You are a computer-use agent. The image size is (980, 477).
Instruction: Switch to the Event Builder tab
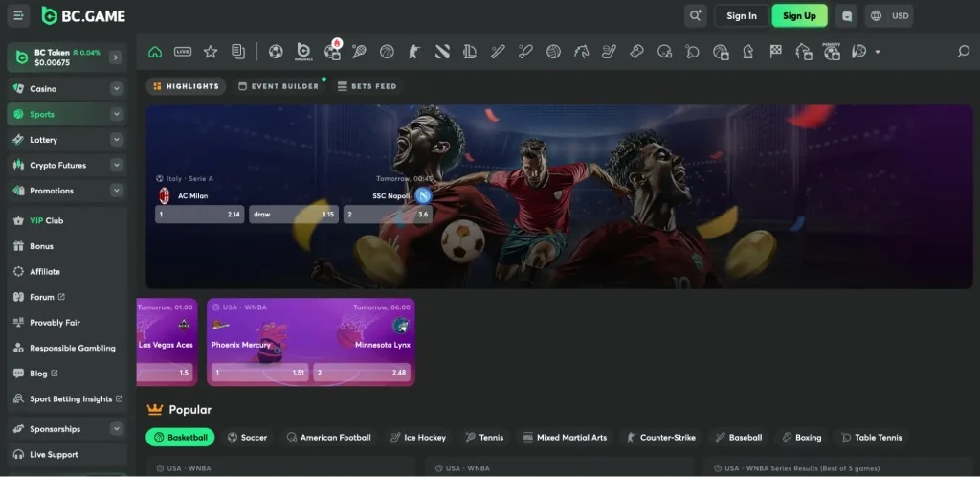pos(278,86)
